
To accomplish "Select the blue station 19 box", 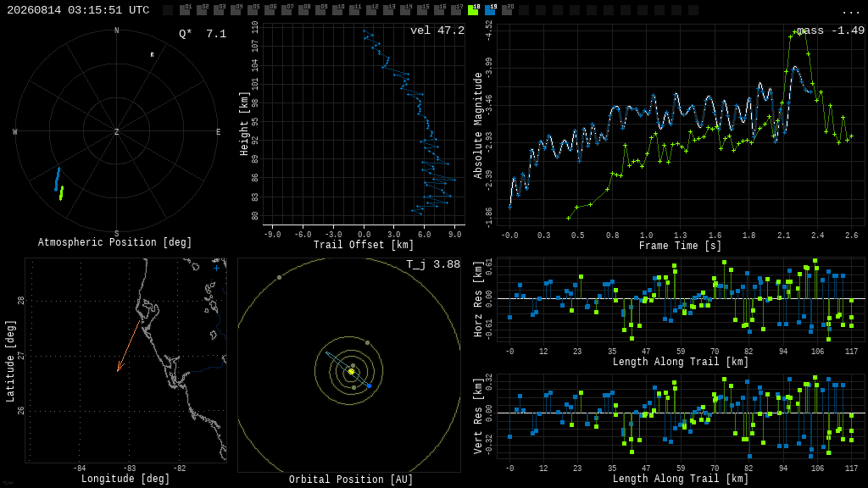I will point(490,10).
